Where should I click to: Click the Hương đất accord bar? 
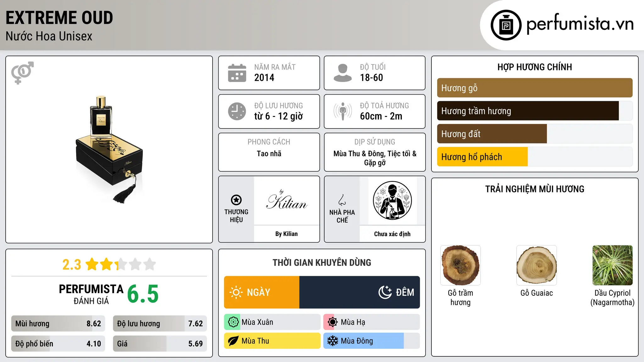(535, 134)
